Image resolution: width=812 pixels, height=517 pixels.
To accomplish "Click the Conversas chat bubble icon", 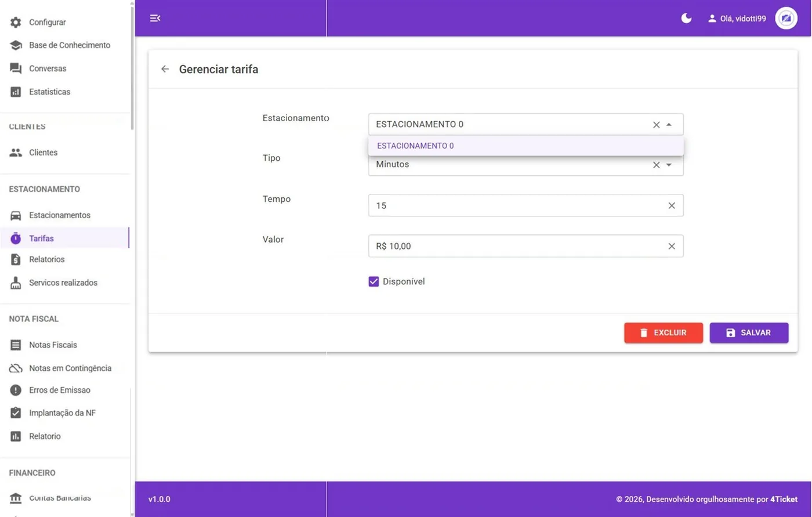I will tap(16, 68).
